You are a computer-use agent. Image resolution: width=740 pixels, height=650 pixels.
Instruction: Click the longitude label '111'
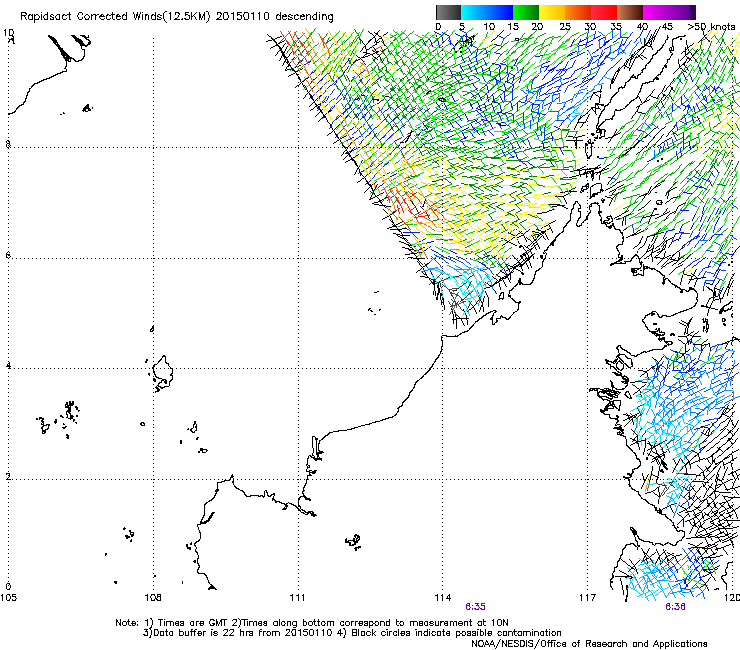pos(297,598)
